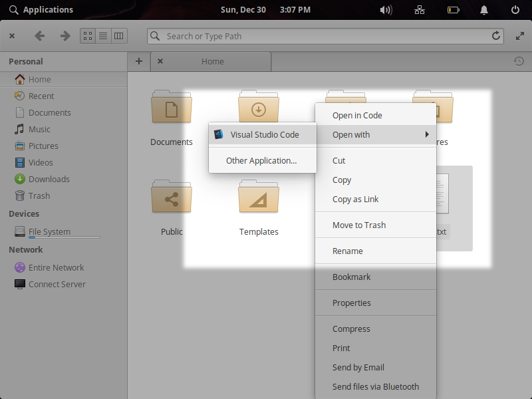
Task: Select the Documents folder icon
Action: pos(172,106)
